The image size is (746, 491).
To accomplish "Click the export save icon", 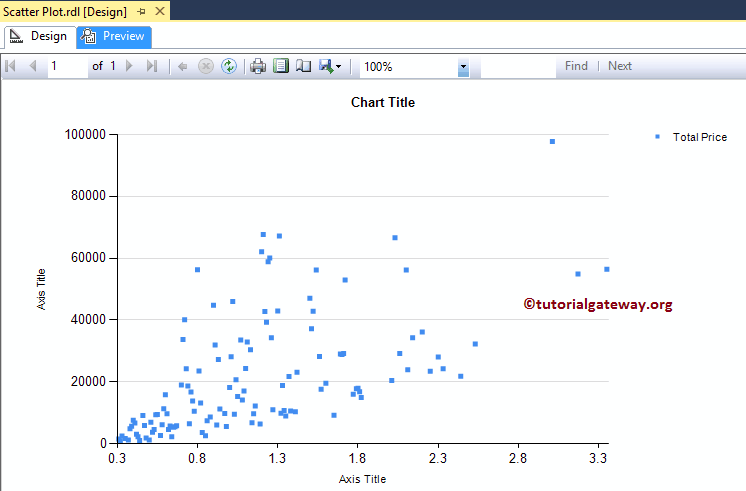I will (x=326, y=66).
